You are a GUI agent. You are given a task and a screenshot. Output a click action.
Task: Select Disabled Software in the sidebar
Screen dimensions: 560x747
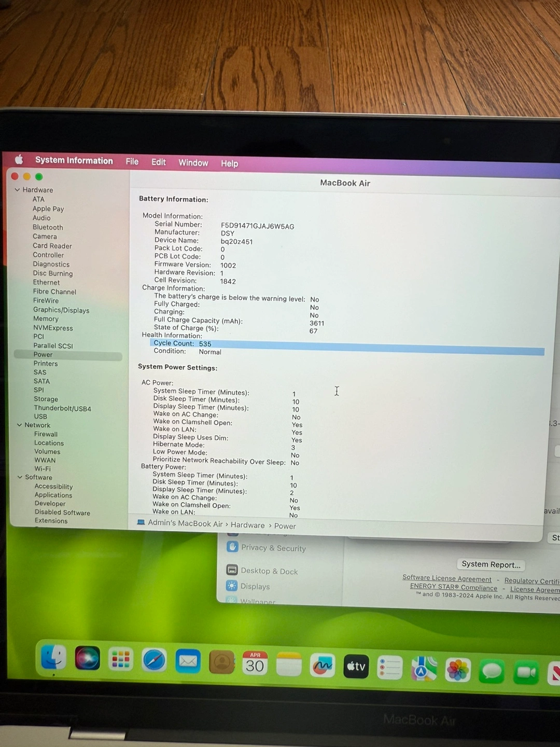coord(62,513)
